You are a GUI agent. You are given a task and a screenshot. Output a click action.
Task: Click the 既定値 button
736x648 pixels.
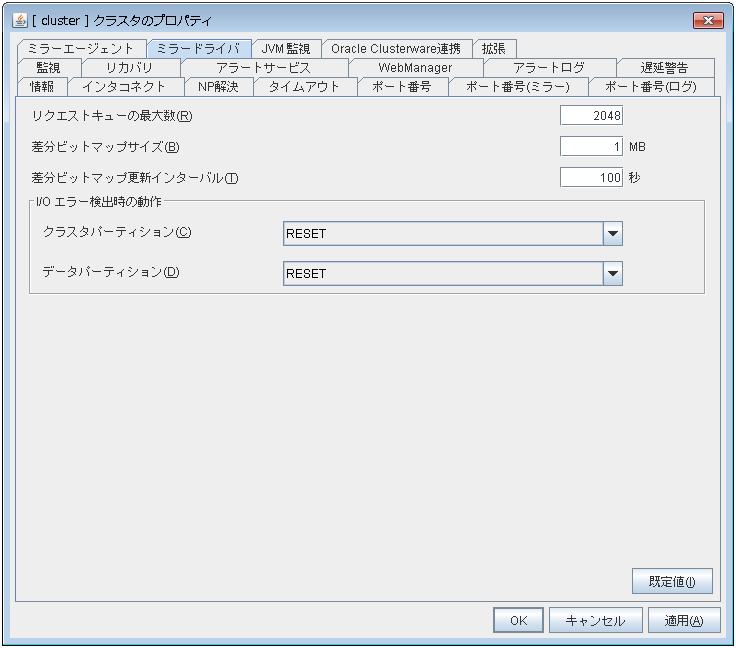[x=671, y=581]
